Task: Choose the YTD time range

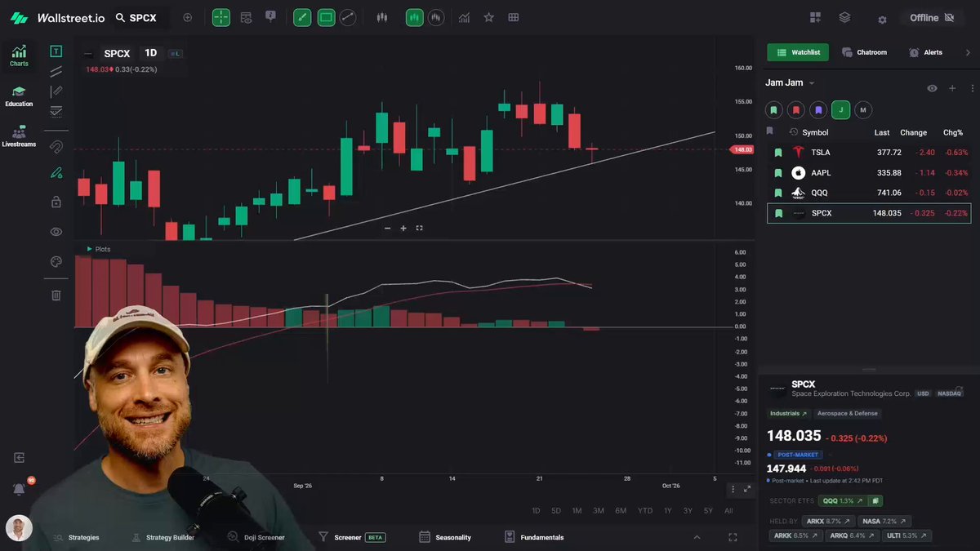Action: [x=645, y=511]
